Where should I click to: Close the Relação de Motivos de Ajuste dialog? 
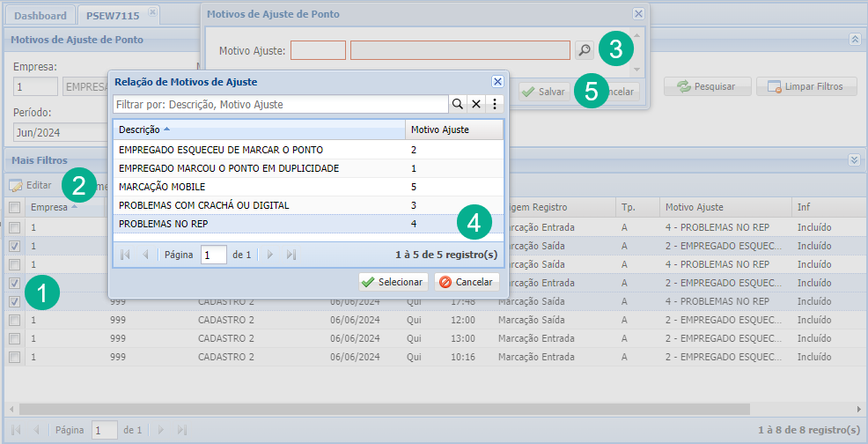497,81
